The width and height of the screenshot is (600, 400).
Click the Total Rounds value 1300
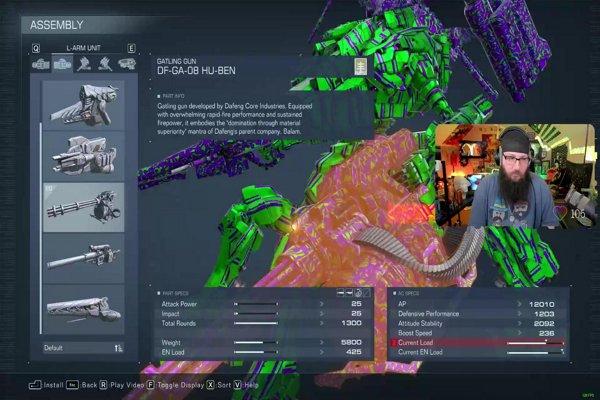tap(351, 323)
